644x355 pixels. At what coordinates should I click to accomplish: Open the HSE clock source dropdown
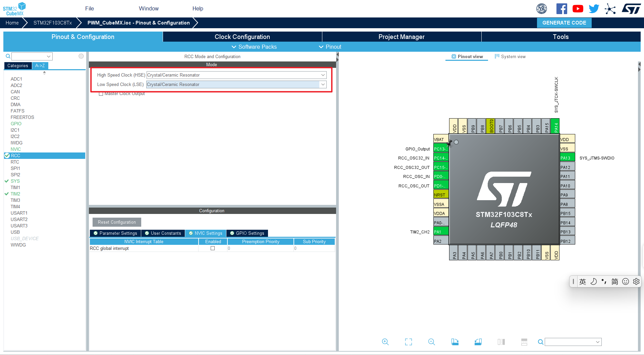(x=236, y=75)
